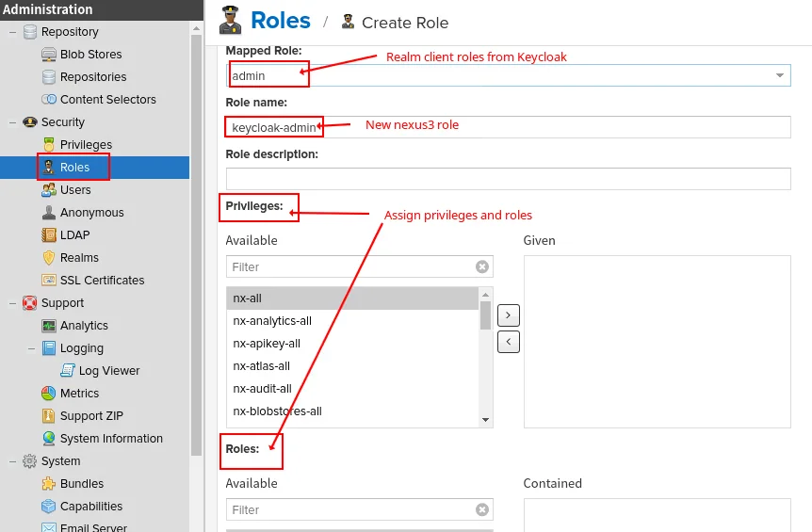The image size is (812, 532).
Task: Click the Role description input field
Action: (508, 179)
